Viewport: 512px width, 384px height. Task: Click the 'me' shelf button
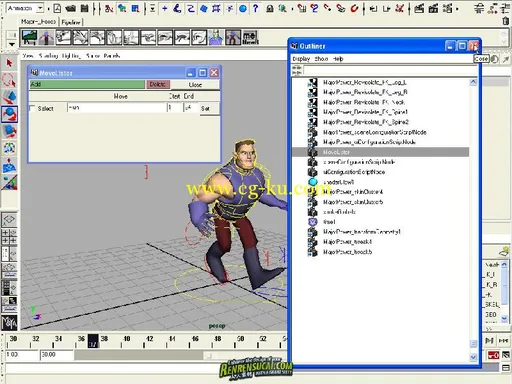250,37
